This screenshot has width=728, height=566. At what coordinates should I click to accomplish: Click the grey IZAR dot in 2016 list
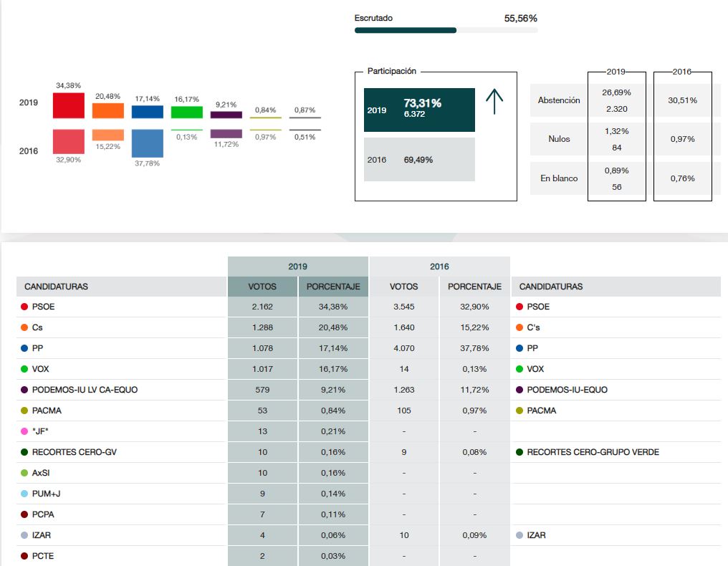click(x=519, y=535)
